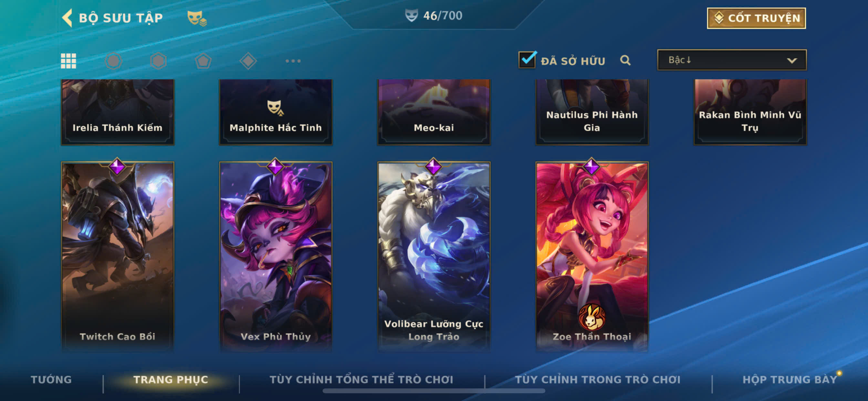Expand sort options with chevron arrow
The width and height of the screenshot is (868, 401).
(x=791, y=61)
